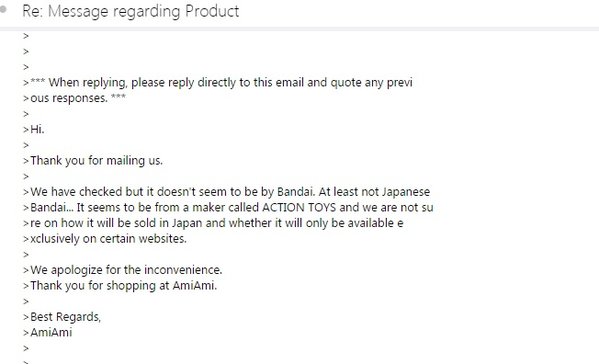
Task: Click the 'ous responses. ***' line
Action: [78, 98]
